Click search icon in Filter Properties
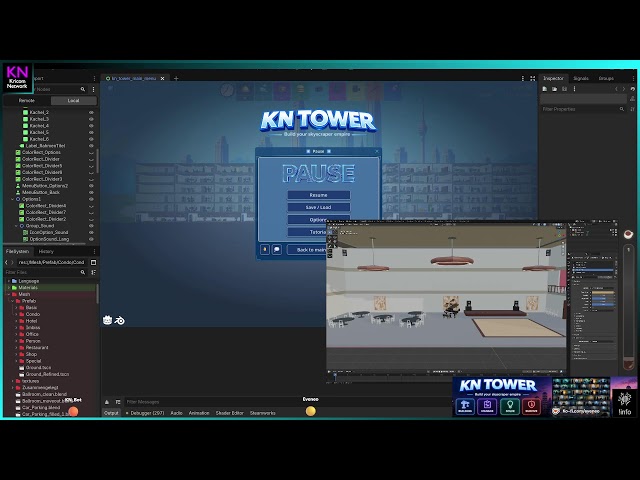Viewport: 640px width, 480px height. pyautogui.click(x=622, y=109)
